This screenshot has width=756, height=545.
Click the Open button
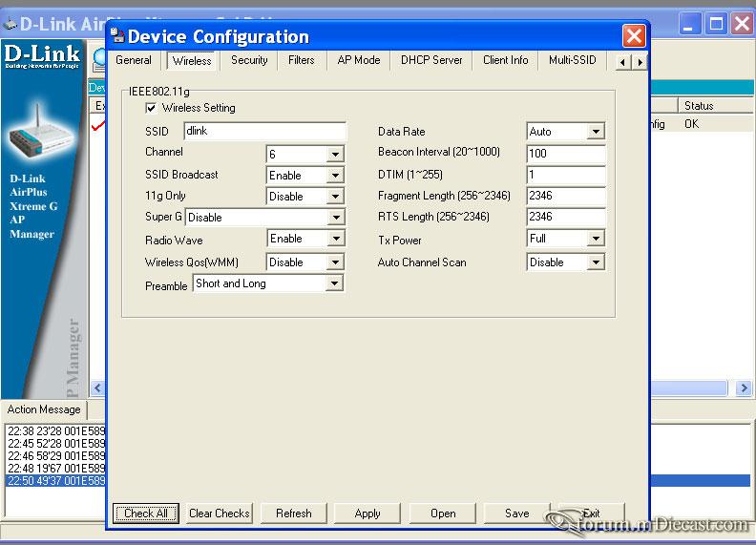tap(443, 514)
